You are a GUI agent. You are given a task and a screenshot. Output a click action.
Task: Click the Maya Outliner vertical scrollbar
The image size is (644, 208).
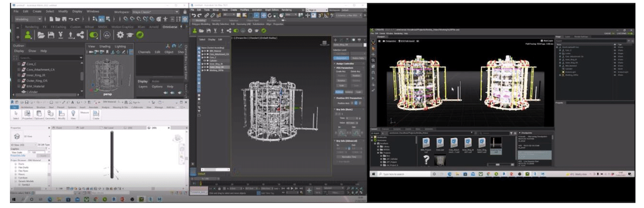82,77
